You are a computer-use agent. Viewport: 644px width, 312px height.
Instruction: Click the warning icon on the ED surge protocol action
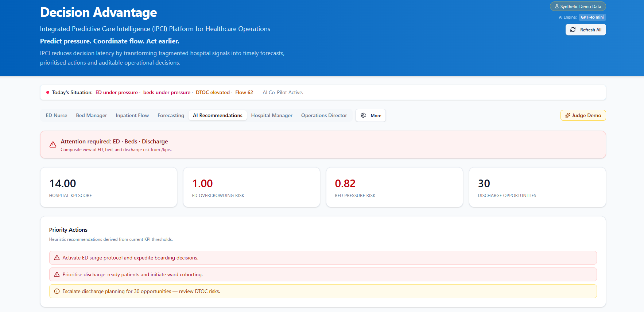(x=57, y=258)
